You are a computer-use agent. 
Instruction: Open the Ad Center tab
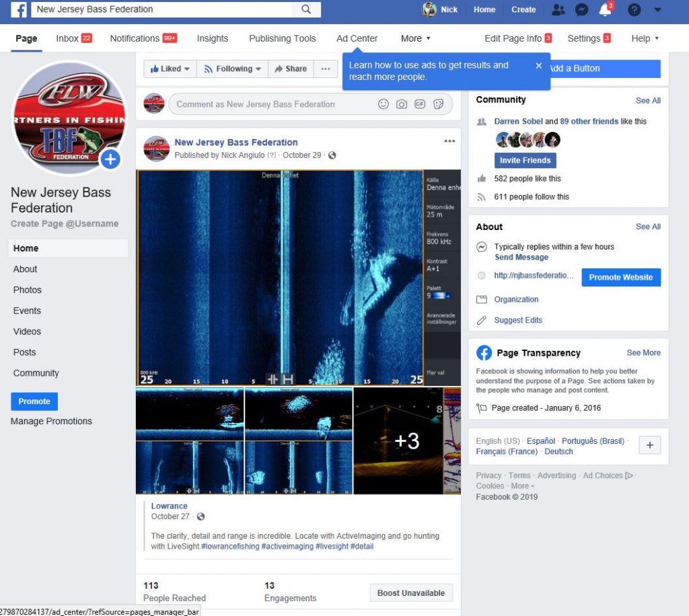pyautogui.click(x=357, y=38)
